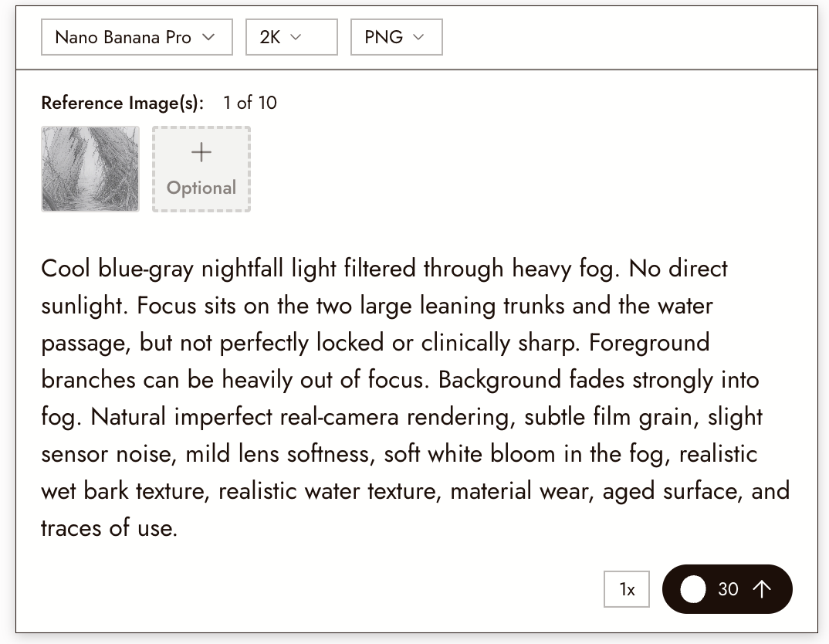Open the 2K resolution dropdown

(x=291, y=37)
